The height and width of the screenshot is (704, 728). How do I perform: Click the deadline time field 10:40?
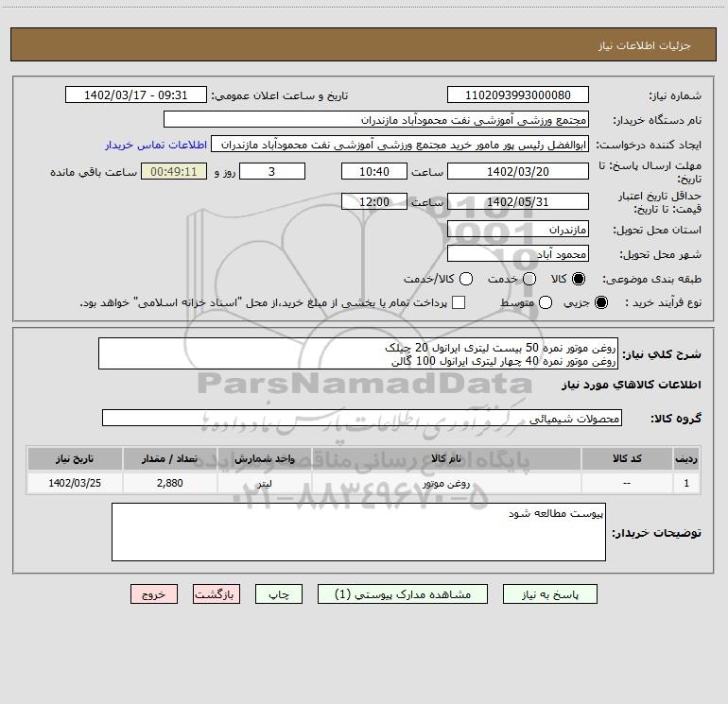(374, 171)
